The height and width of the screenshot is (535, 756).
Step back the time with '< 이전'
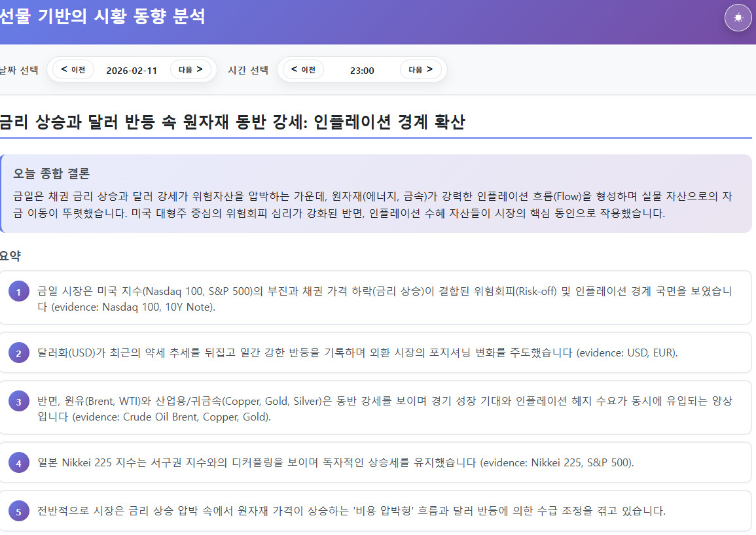point(303,69)
